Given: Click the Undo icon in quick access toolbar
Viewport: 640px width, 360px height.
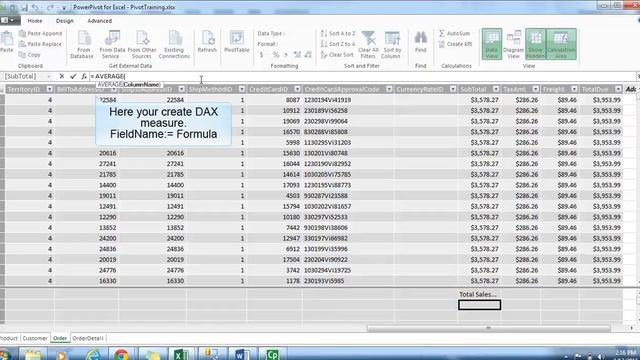Looking at the screenshot, I should point(36,7).
